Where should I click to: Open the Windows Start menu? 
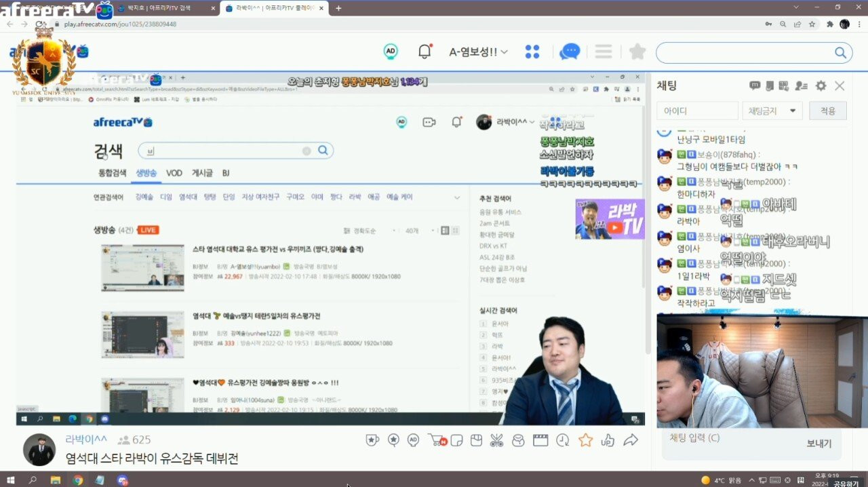point(12,480)
